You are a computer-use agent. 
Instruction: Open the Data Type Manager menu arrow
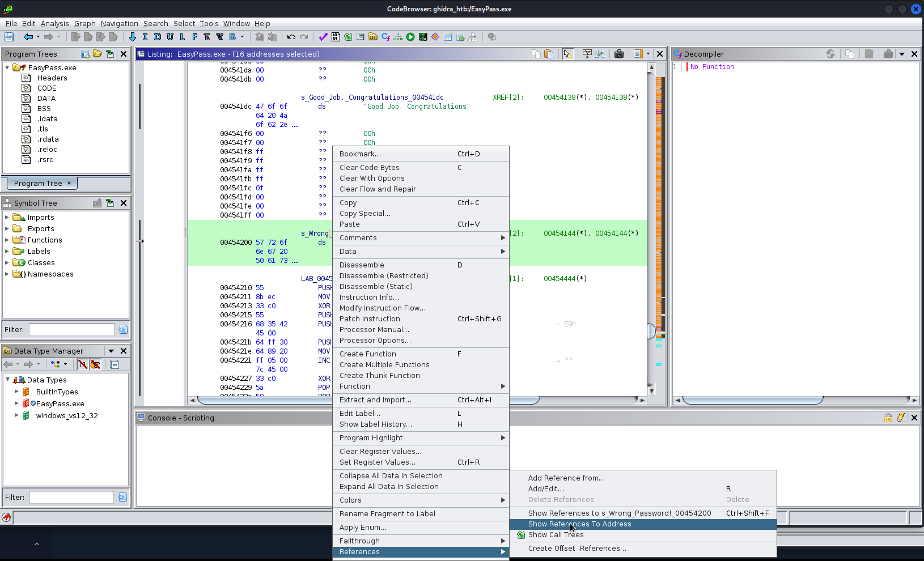coord(111,351)
